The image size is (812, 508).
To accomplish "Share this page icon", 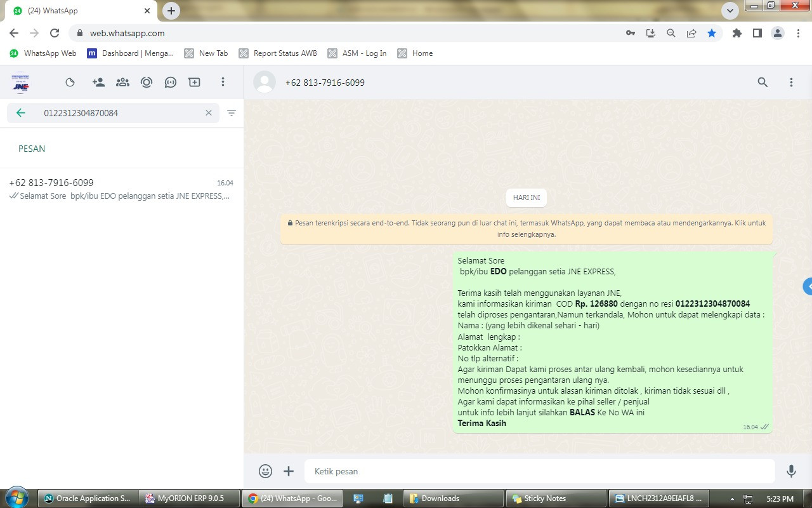I will point(691,33).
